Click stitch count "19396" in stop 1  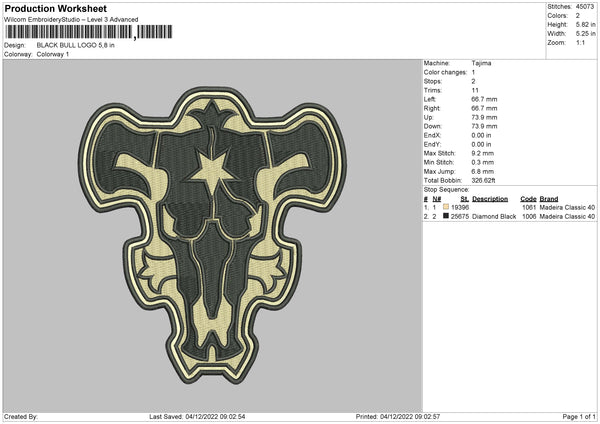point(460,207)
